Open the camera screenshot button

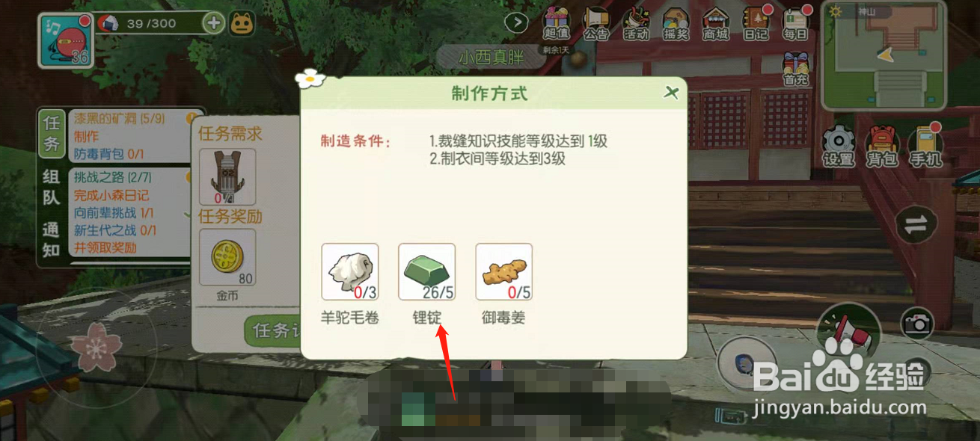click(x=917, y=322)
